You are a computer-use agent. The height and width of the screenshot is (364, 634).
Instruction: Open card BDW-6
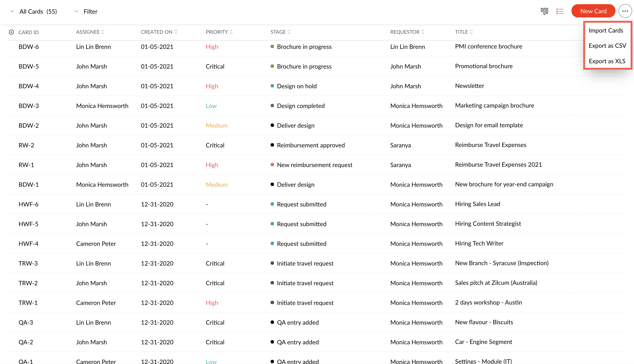pos(28,47)
